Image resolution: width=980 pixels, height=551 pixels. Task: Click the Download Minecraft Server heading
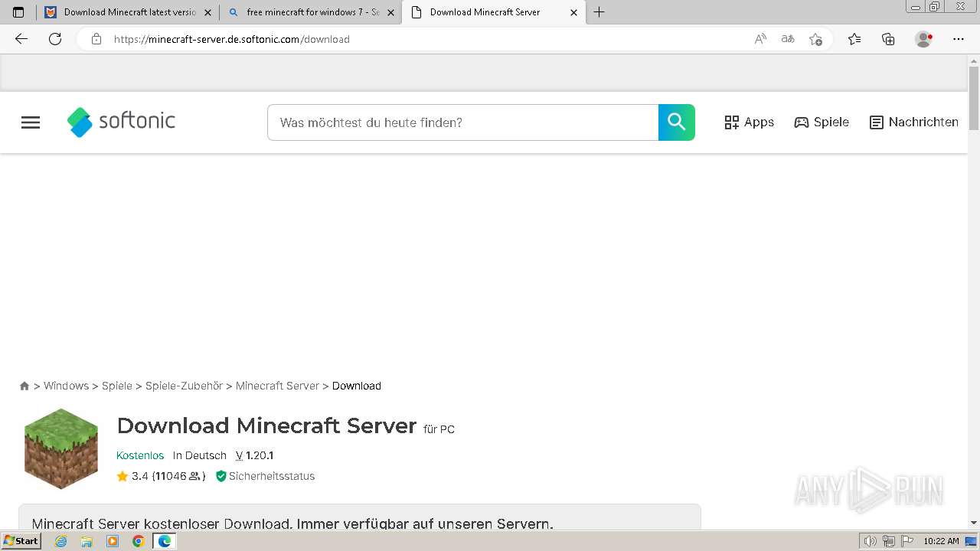266,425
